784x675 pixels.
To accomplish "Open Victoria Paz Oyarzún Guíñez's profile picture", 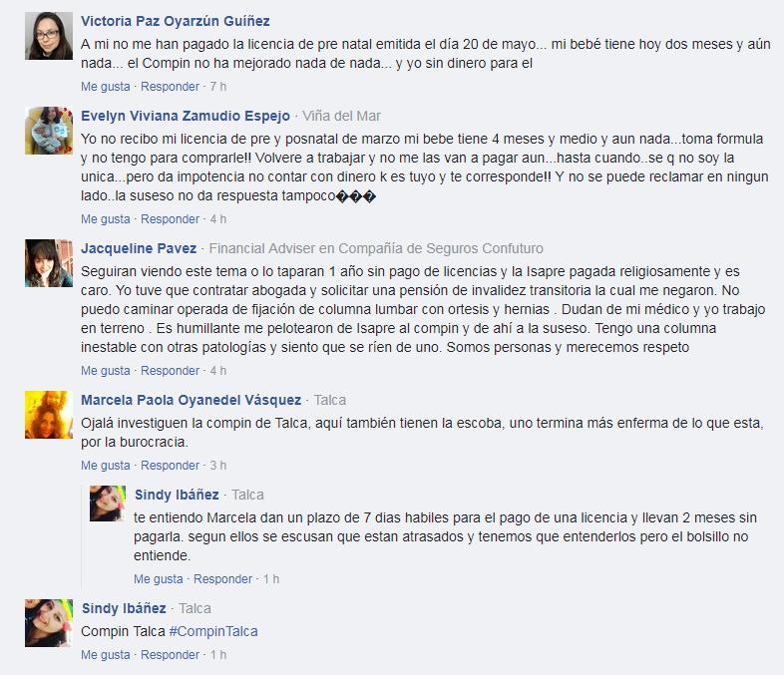I will 49,36.
